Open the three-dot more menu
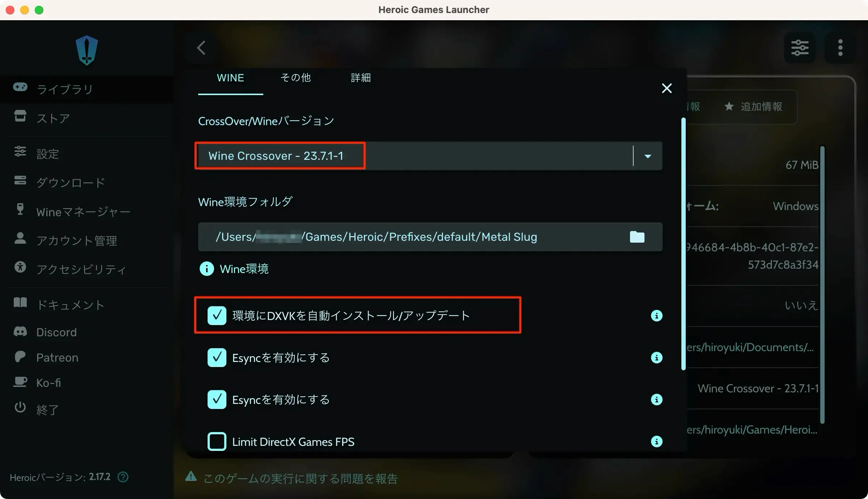868x499 pixels. tap(840, 48)
